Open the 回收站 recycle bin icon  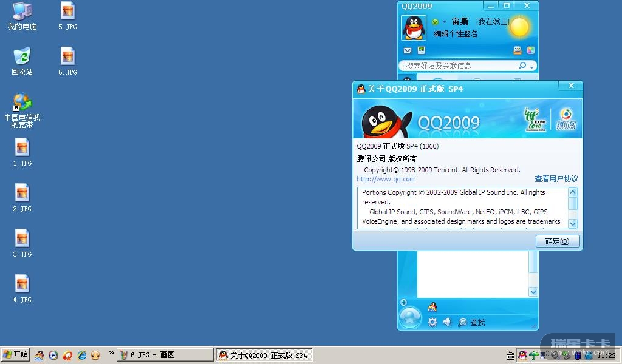[x=22, y=62]
